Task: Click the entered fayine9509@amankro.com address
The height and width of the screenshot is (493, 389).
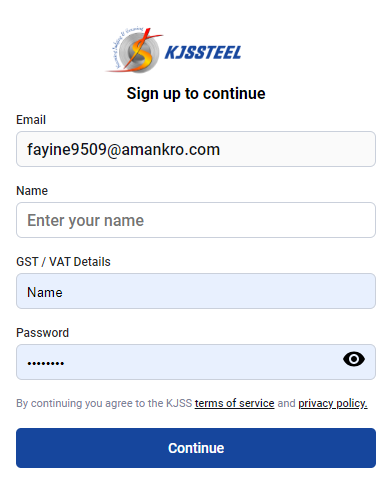Action: 124,149
